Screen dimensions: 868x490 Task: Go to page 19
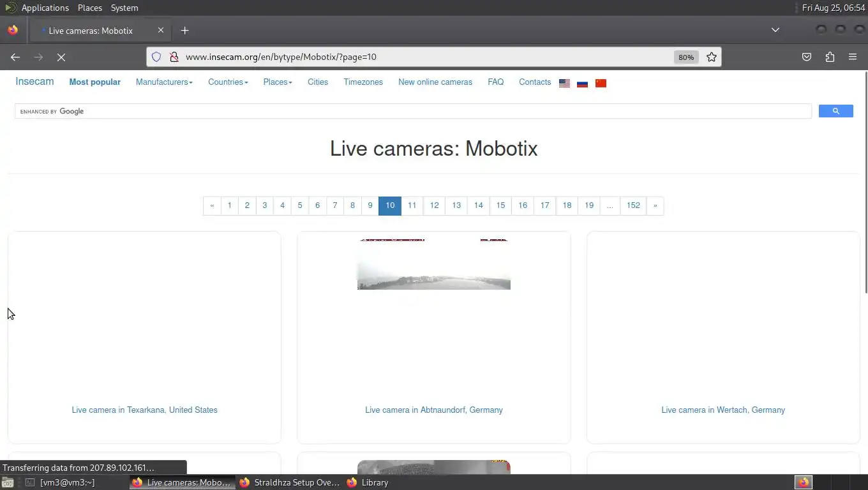(589, 205)
